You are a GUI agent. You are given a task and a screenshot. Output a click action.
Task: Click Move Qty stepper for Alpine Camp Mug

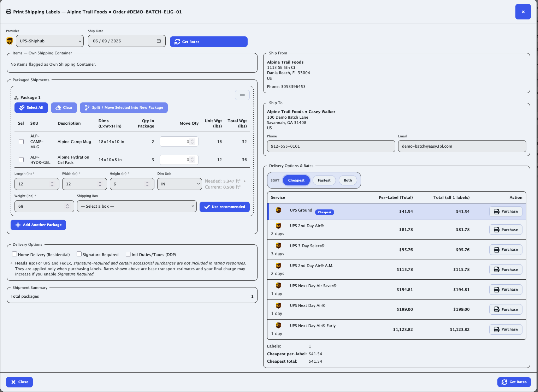[192, 142]
